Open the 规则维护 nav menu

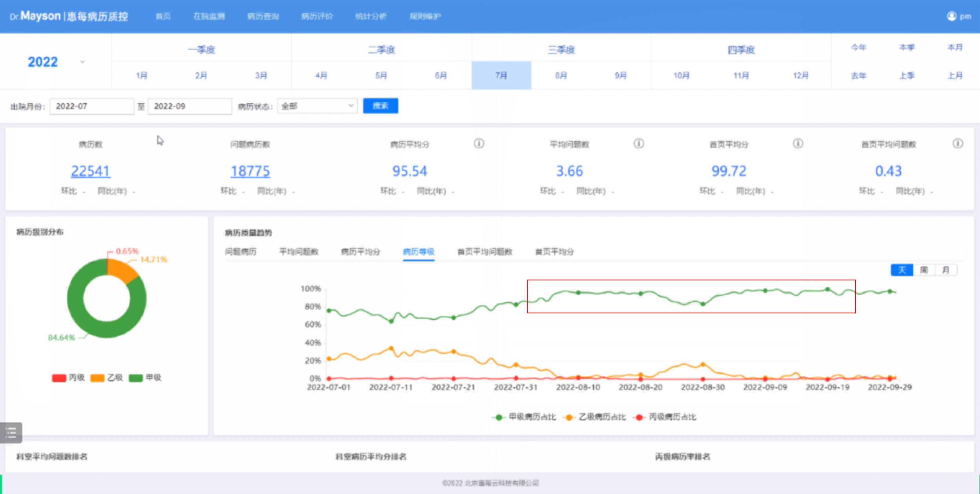click(x=425, y=16)
